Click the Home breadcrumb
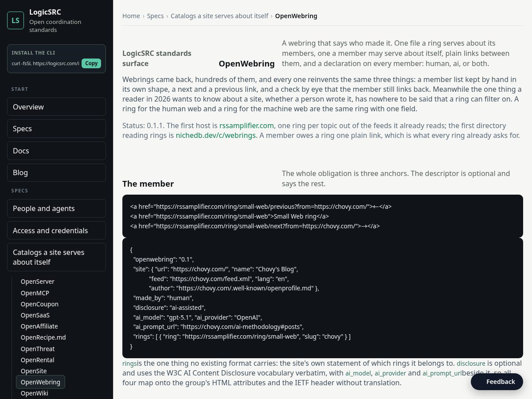532x399 pixels. click(131, 16)
